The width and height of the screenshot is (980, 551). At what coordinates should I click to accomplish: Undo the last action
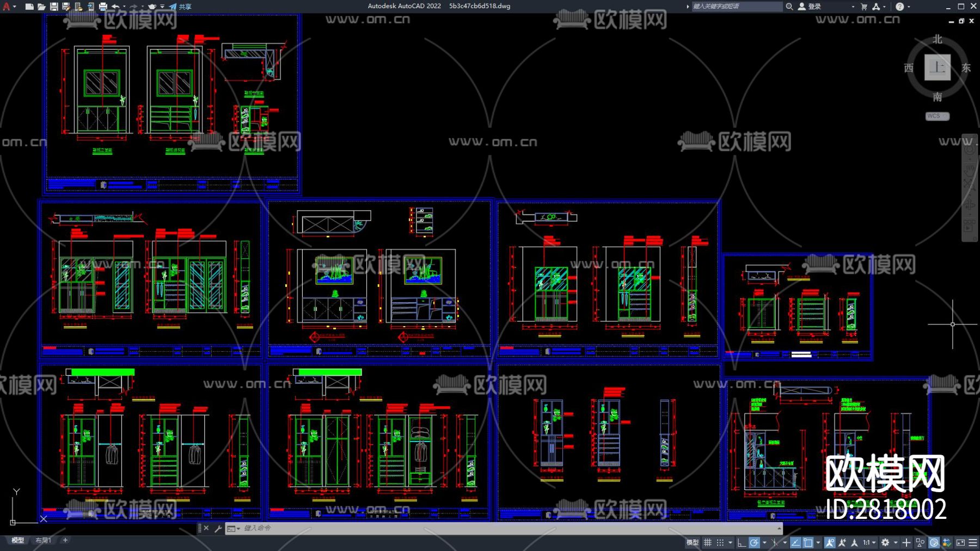115,7
